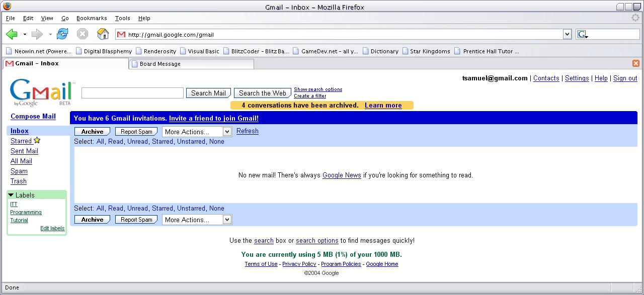This screenshot has height=295, width=644.
Task: Open Settings link at top right
Action: (x=577, y=78)
